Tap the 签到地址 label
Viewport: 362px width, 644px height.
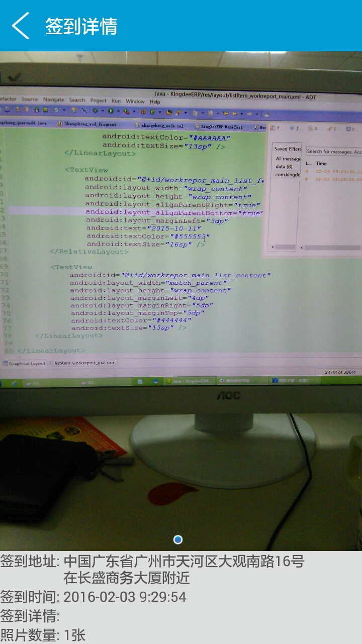pos(30,561)
